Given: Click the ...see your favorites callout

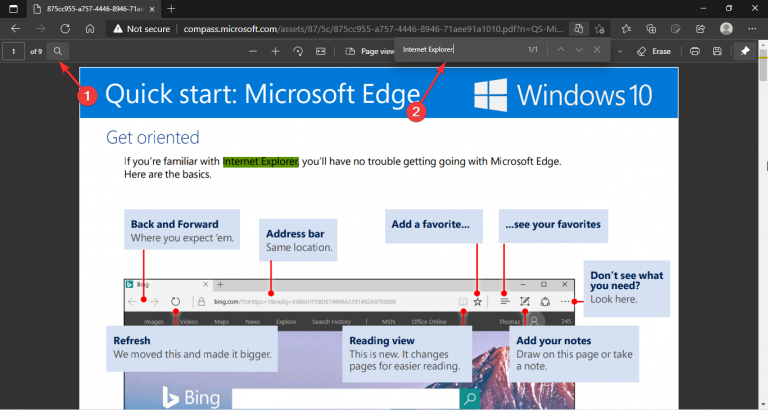Looking at the screenshot, I should pos(553,226).
